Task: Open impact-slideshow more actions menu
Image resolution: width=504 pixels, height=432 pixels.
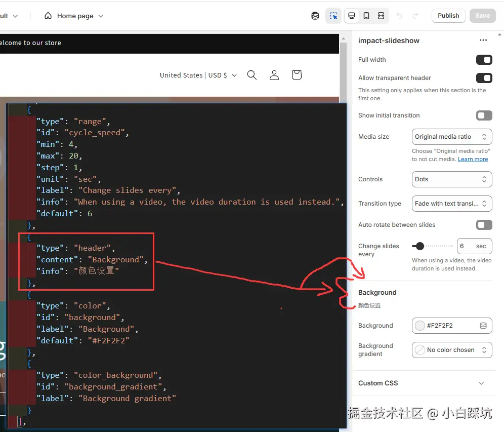Action: [x=483, y=40]
